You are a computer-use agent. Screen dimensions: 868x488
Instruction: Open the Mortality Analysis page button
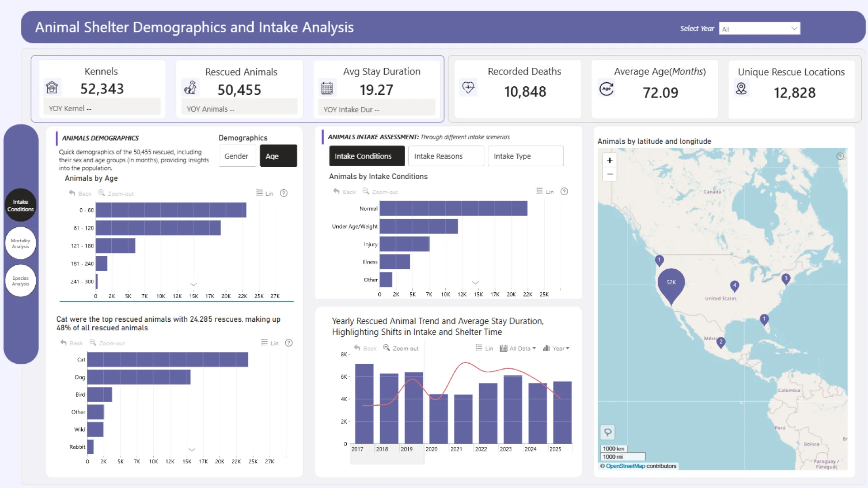coord(20,244)
